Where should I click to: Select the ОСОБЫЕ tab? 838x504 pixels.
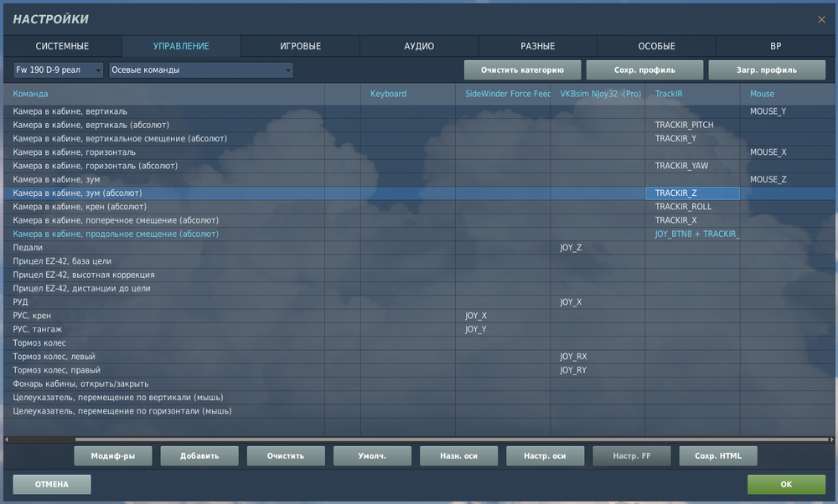(656, 46)
